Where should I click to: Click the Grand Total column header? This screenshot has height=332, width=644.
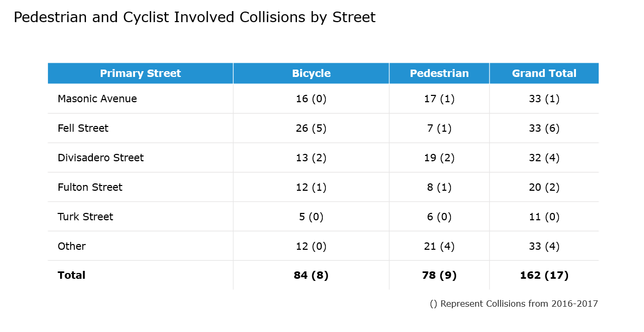click(544, 73)
